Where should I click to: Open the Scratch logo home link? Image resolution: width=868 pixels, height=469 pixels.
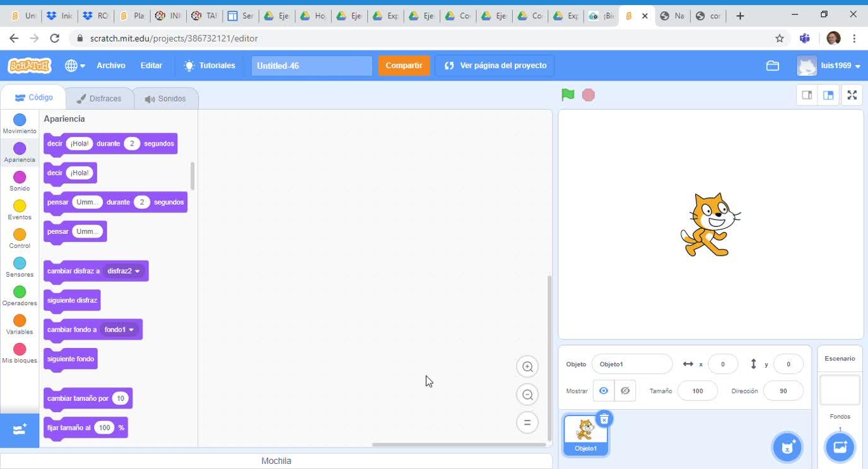(x=30, y=66)
